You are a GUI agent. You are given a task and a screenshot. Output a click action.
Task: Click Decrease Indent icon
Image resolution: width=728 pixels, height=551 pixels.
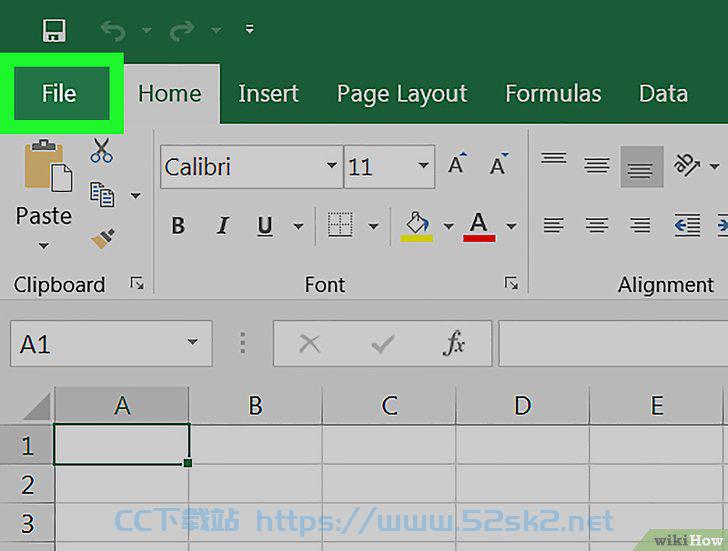click(x=687, y=225)
